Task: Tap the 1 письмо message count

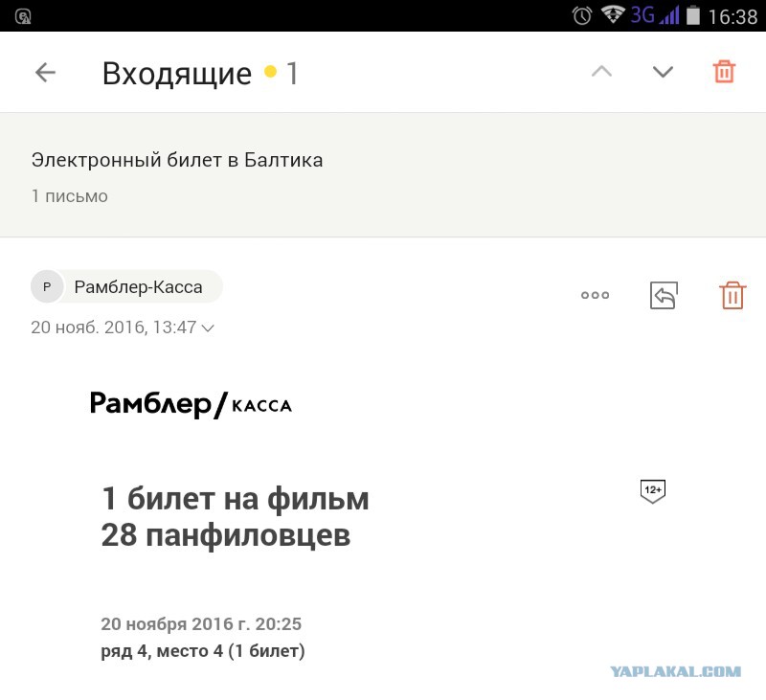Action: pyautogui.click(x=69, y=196)
